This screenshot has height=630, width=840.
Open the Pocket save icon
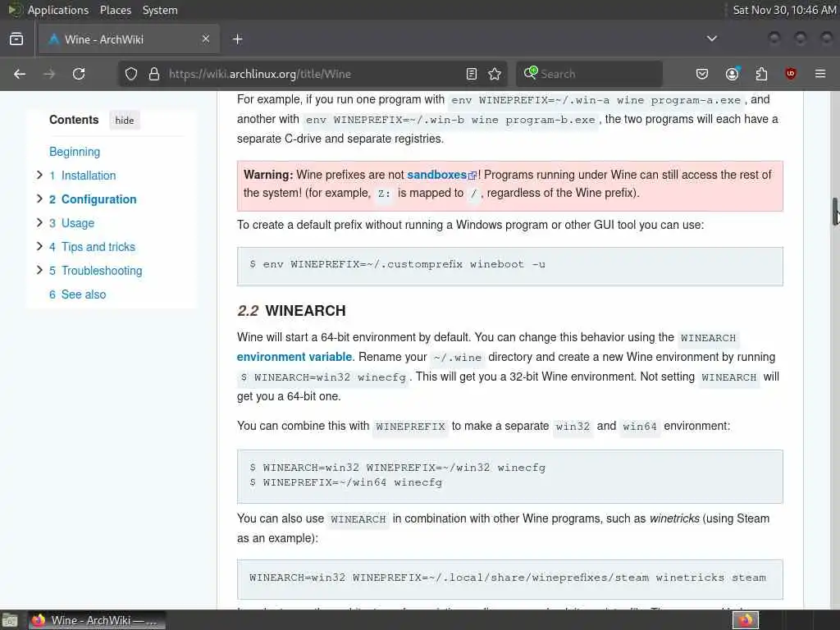pos(702,74)
